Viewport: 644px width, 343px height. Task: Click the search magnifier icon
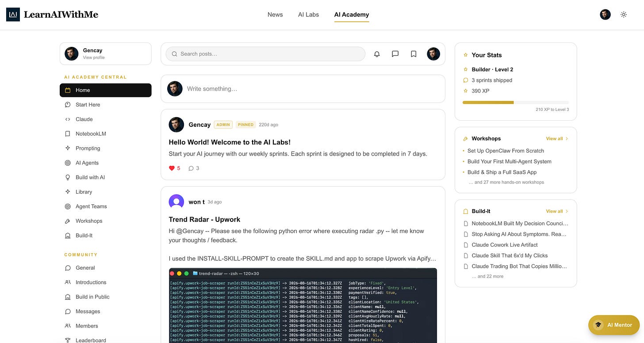[x=175, y=54]
